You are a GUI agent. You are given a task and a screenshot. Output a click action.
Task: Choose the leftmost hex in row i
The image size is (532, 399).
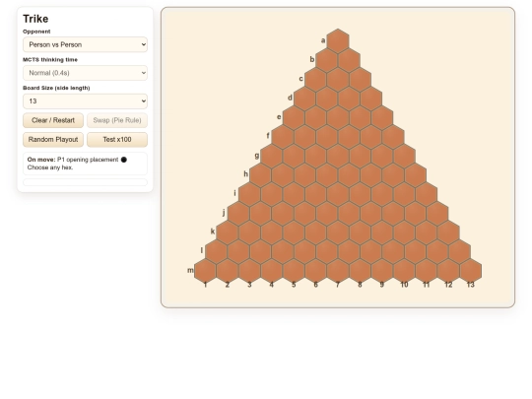point(249,194)
